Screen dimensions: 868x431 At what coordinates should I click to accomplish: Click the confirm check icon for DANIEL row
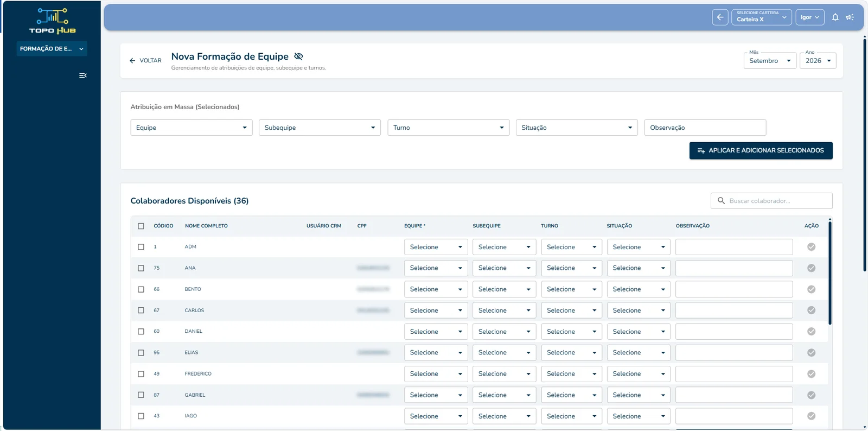(811, 332)
